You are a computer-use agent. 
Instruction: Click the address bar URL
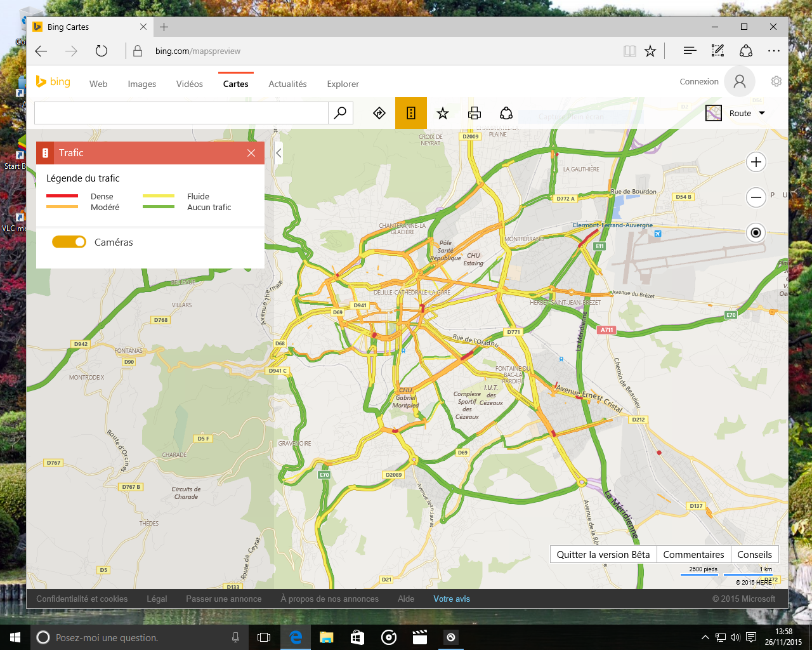click(x=198, y=51)
